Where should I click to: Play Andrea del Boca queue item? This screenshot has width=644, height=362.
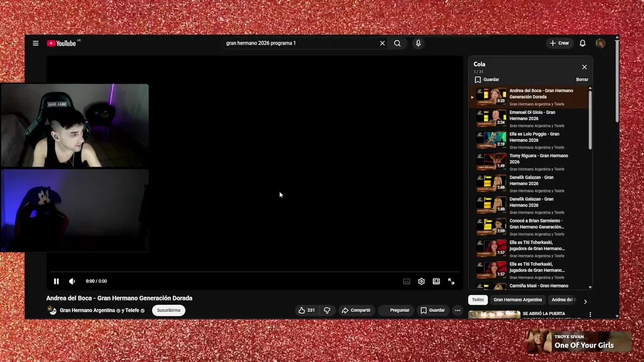pos(528,97)
